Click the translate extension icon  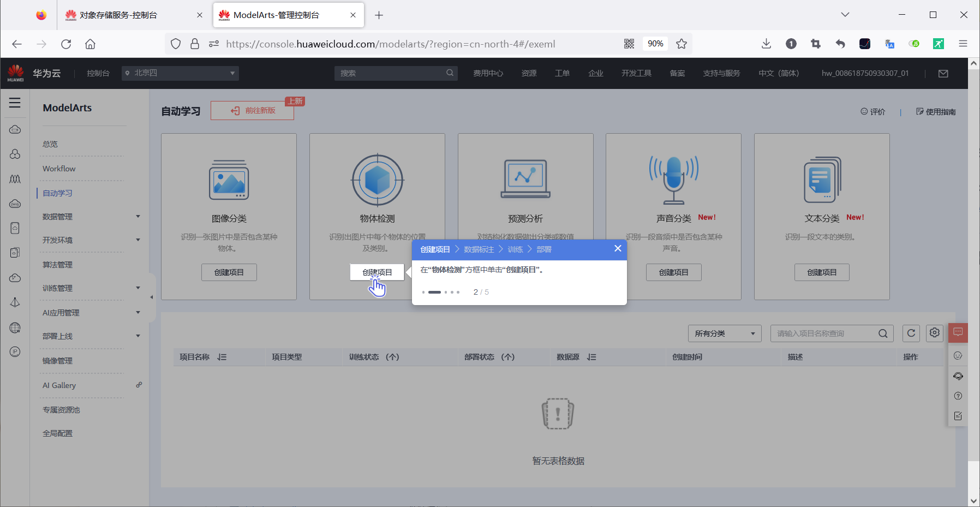point(889,44)
